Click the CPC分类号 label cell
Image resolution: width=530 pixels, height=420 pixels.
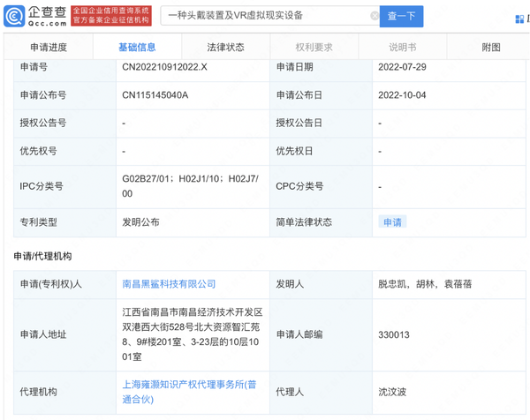point(321,187)
